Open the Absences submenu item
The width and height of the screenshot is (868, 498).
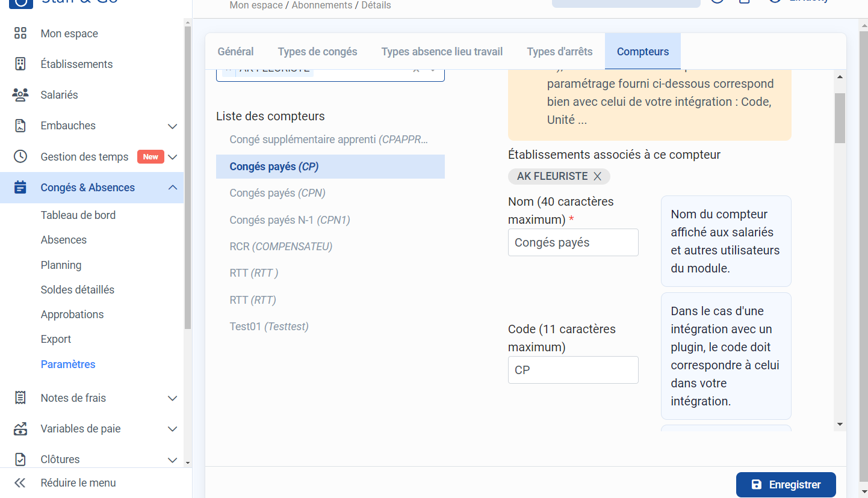[x=64, y=240]
